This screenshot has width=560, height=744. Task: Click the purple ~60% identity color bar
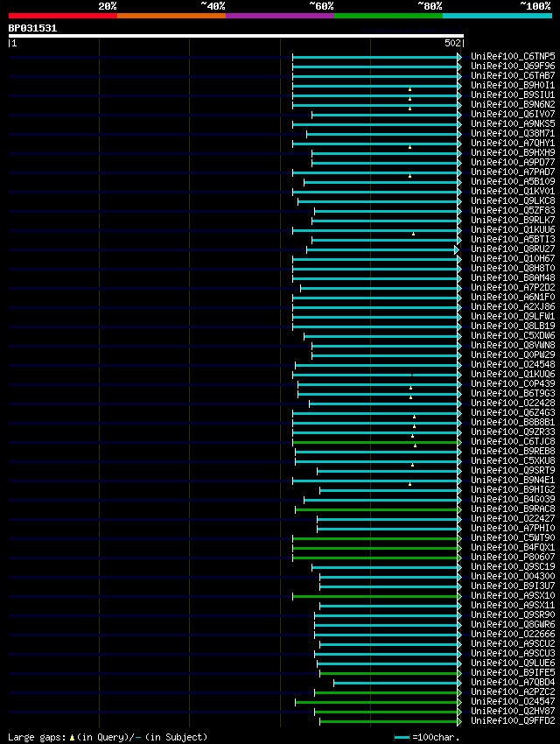[280, 16]
